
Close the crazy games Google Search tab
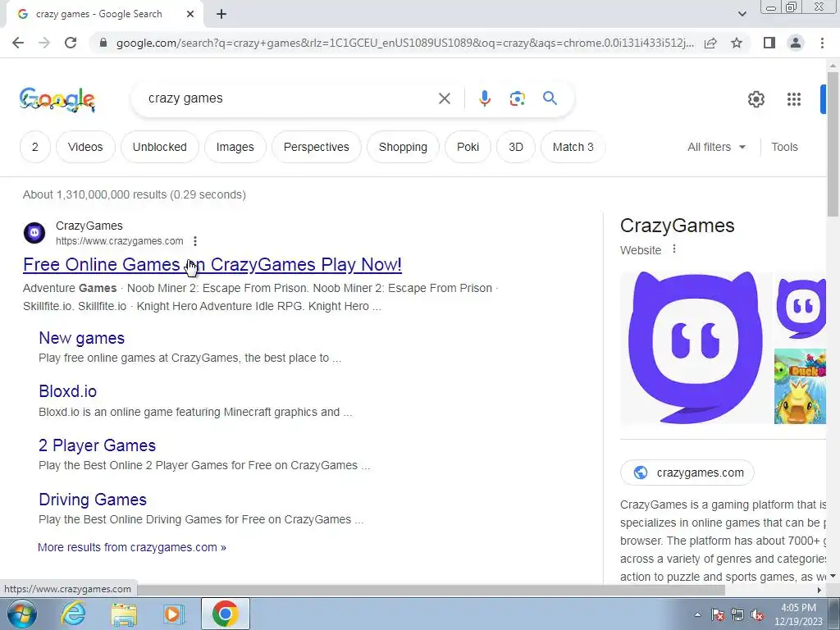pos(190,15)
